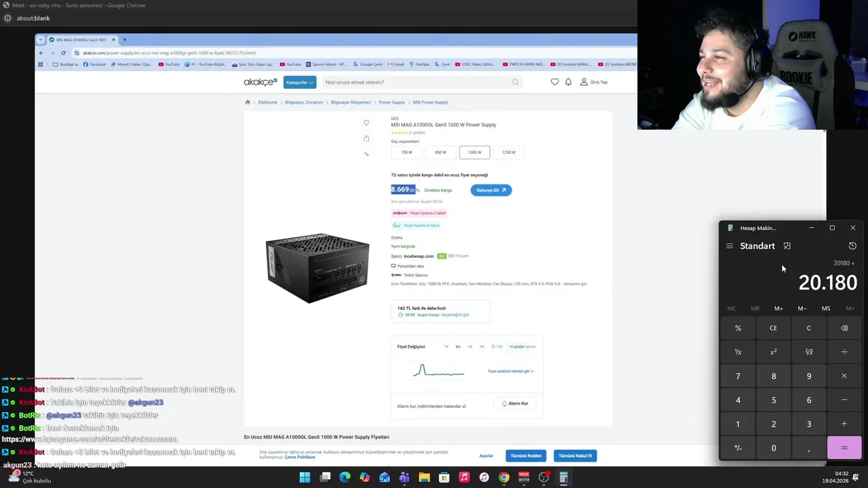Click the square root key
Screen dimensions: 868x488
coord(809,352)
